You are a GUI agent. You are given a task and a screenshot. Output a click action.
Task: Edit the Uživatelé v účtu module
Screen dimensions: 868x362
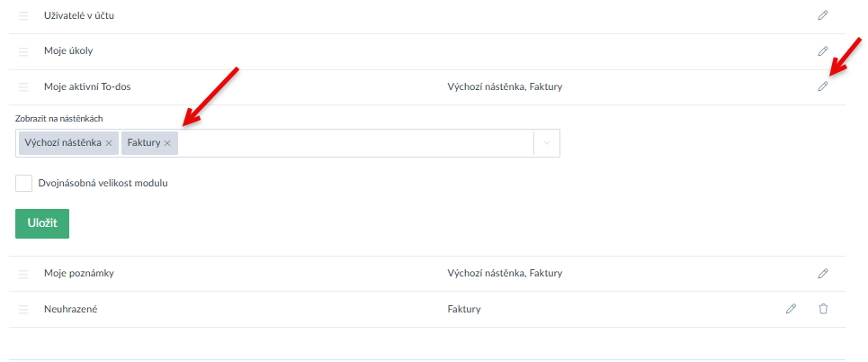point(822,15)
